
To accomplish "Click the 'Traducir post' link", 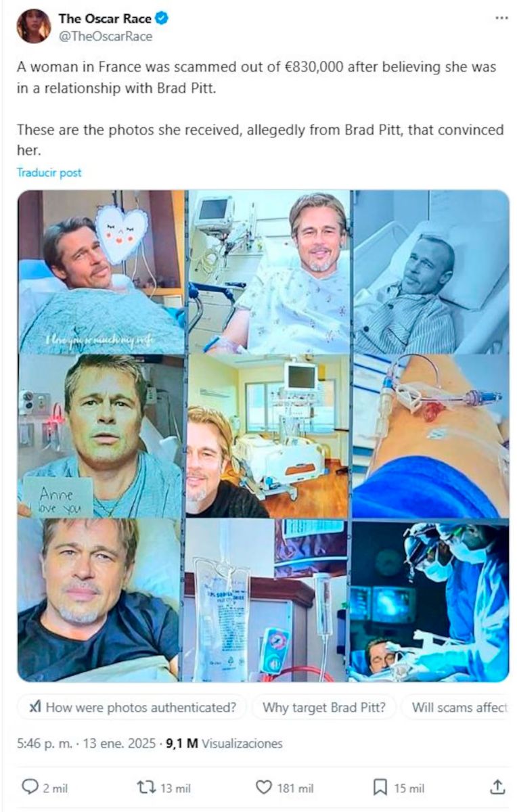I will (49, 173).
